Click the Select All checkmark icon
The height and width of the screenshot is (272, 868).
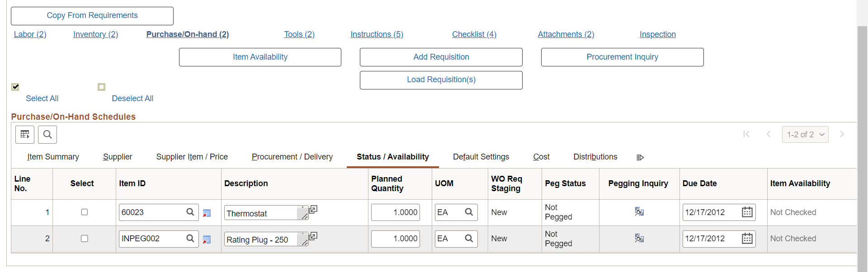15,87
